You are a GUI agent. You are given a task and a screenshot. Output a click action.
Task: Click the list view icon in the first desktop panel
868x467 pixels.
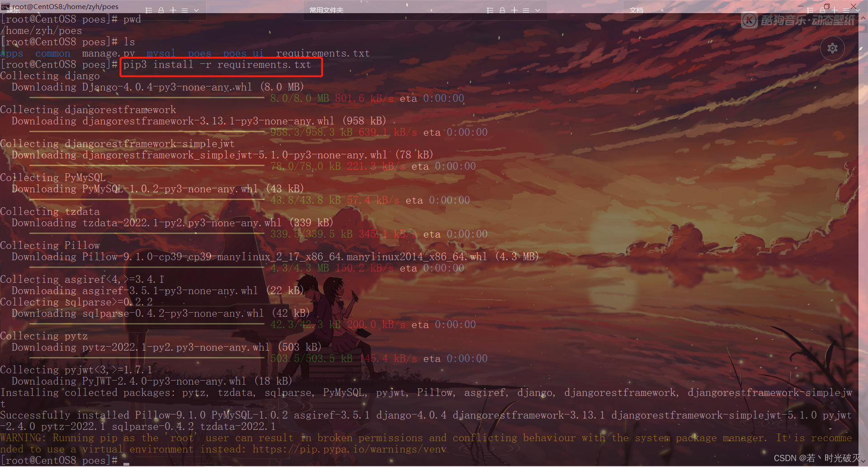click(x=149, y=10)
